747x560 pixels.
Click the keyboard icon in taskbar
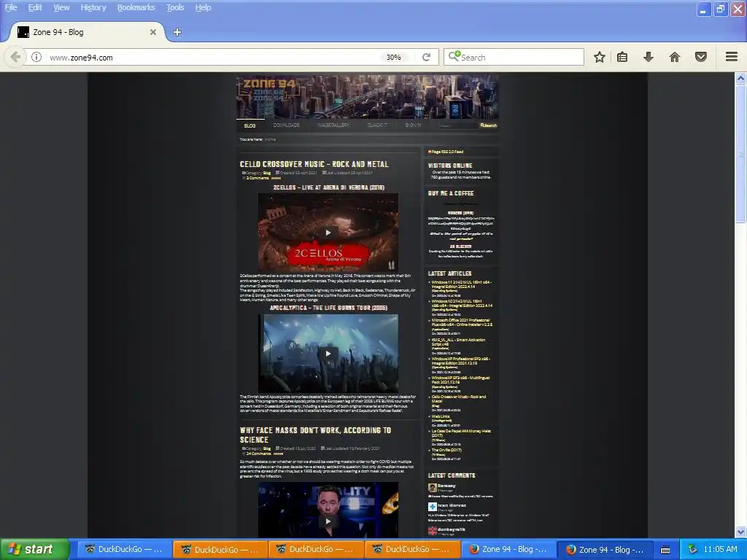click(x=665, y=550)
